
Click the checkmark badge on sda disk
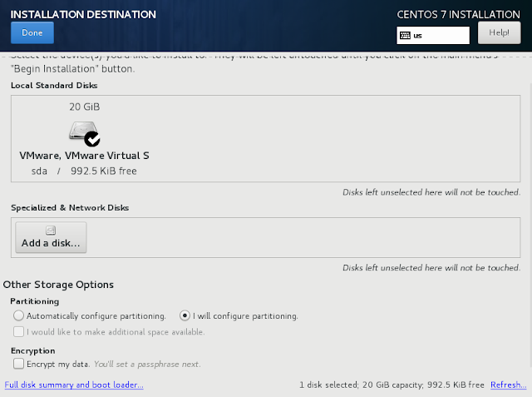(92, 139)
